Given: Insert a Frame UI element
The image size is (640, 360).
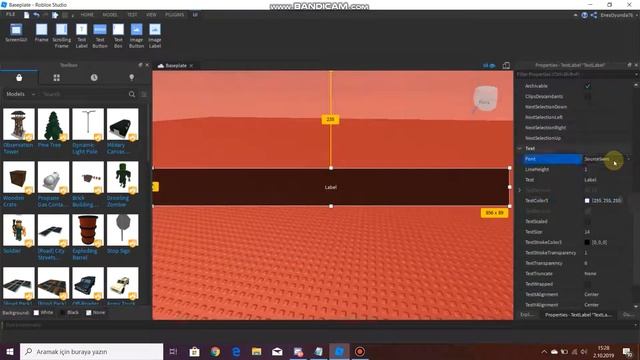Looking at the screenshot, I should pos(41,33).
